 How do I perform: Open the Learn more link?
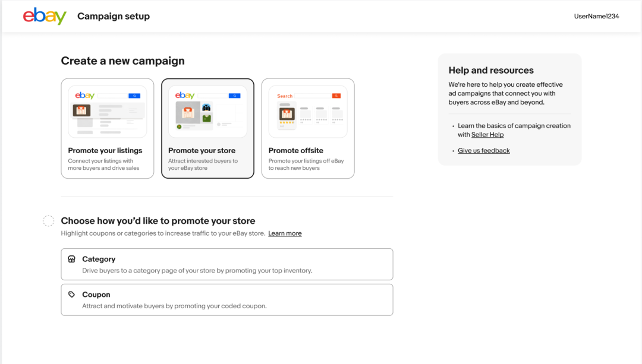[285, 233]
